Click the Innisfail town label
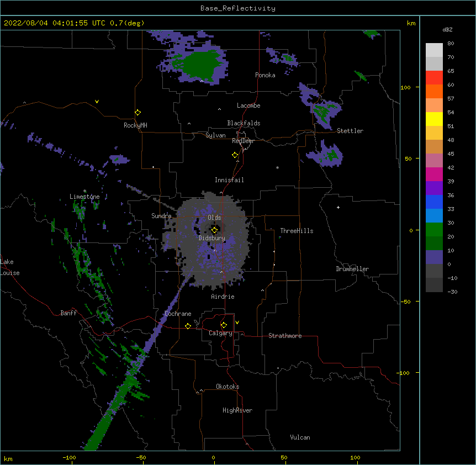The height and width of the screenshot is (465, 476). tap(229, 180)
